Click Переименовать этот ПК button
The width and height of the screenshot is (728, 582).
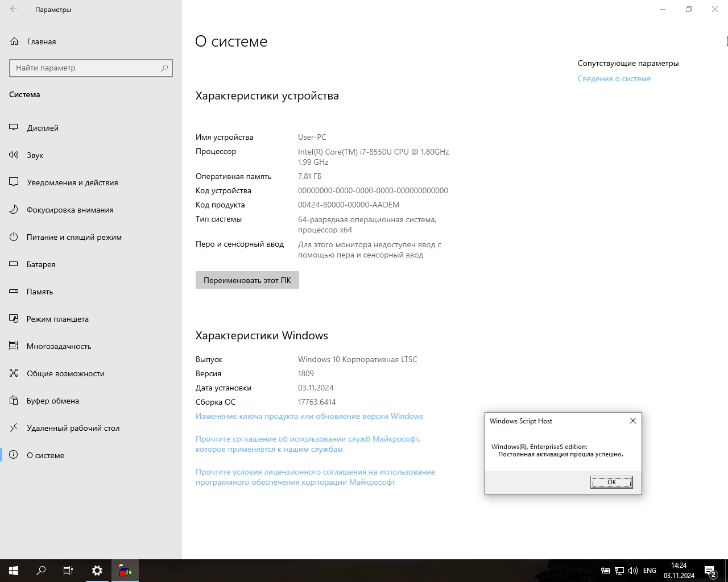[247, 280]
